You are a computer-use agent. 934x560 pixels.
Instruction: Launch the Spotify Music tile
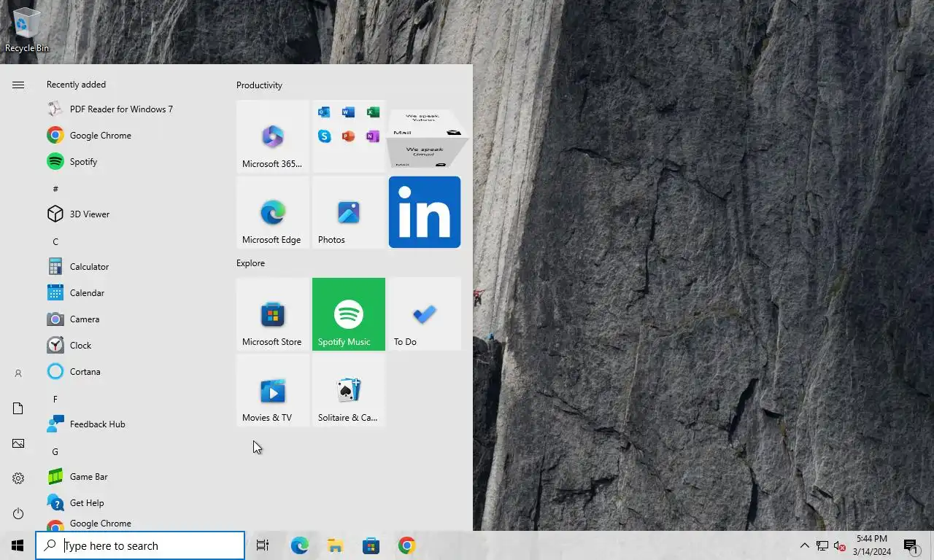click(x=349, y=314)
